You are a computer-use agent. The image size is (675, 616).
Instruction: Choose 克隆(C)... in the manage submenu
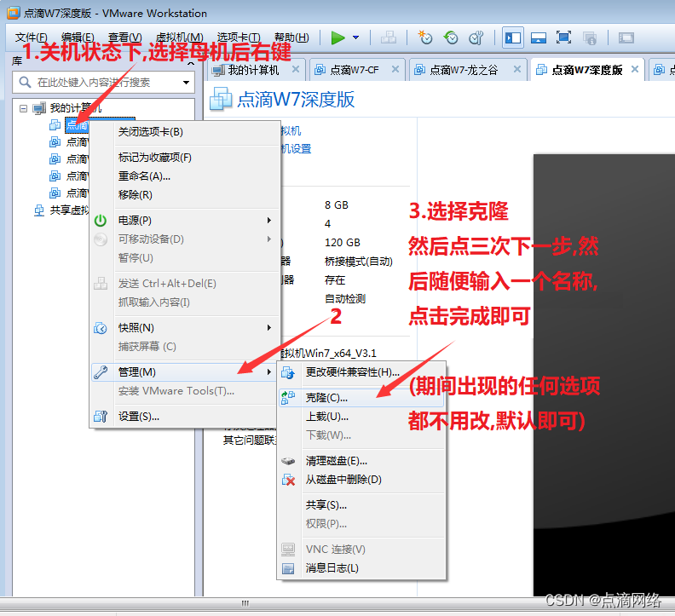click(x=361, y=398)
